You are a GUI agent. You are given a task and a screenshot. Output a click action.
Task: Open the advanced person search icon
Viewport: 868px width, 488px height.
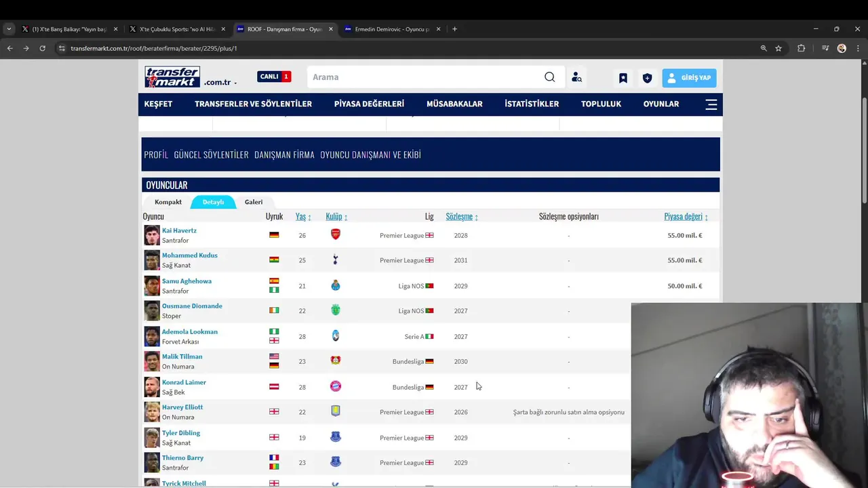pos(576,77)
